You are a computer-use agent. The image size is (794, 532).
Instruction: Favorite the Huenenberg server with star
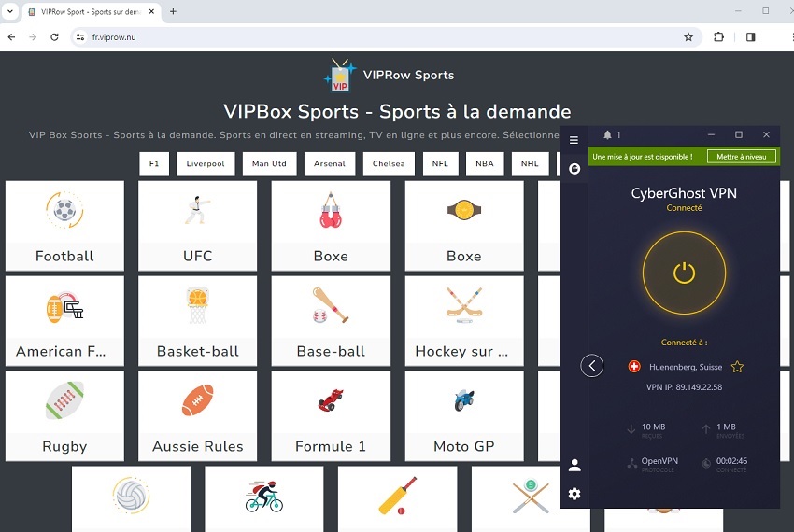737,367
